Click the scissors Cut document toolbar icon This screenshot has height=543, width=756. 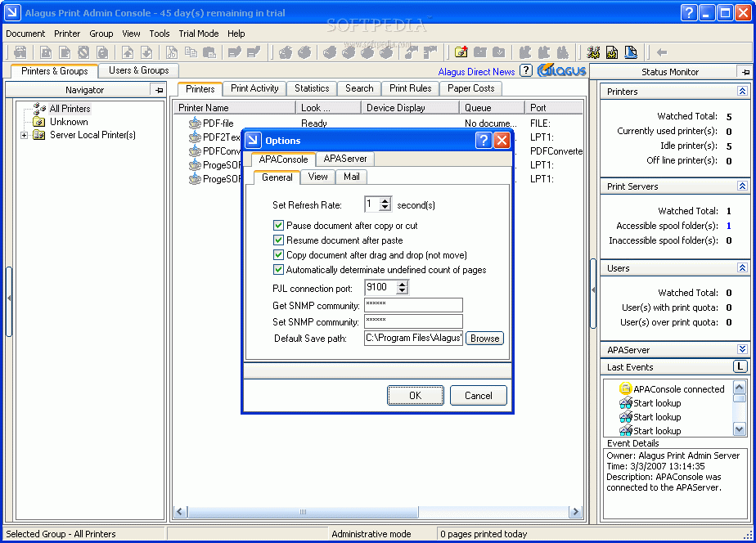[x=172, y=52]
